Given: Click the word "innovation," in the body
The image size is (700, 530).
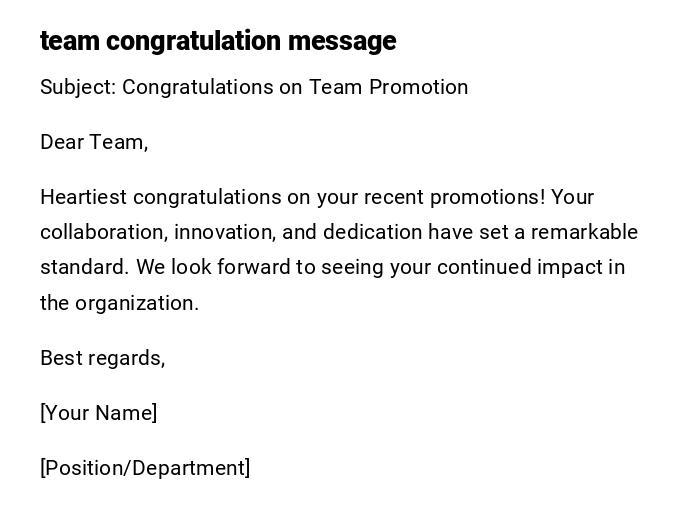Looking at the screenshot, I should (227, 232).
